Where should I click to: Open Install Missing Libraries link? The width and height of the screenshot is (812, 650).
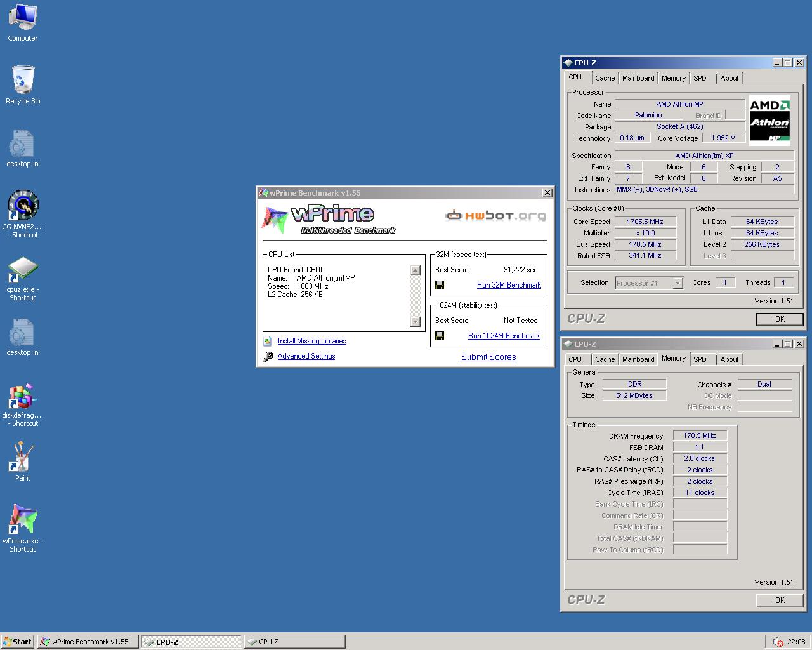click(311, 341)
